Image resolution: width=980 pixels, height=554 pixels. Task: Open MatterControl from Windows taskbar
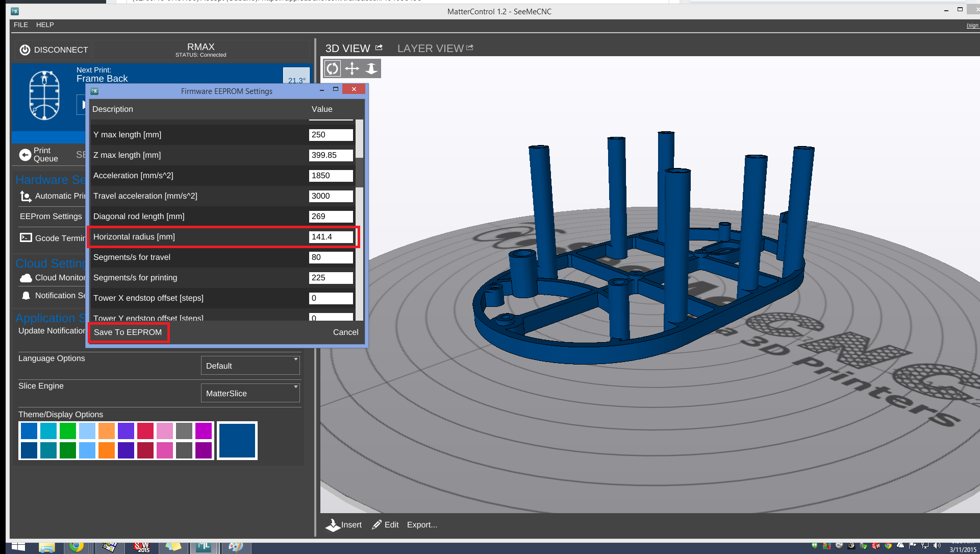coord(204,547)
